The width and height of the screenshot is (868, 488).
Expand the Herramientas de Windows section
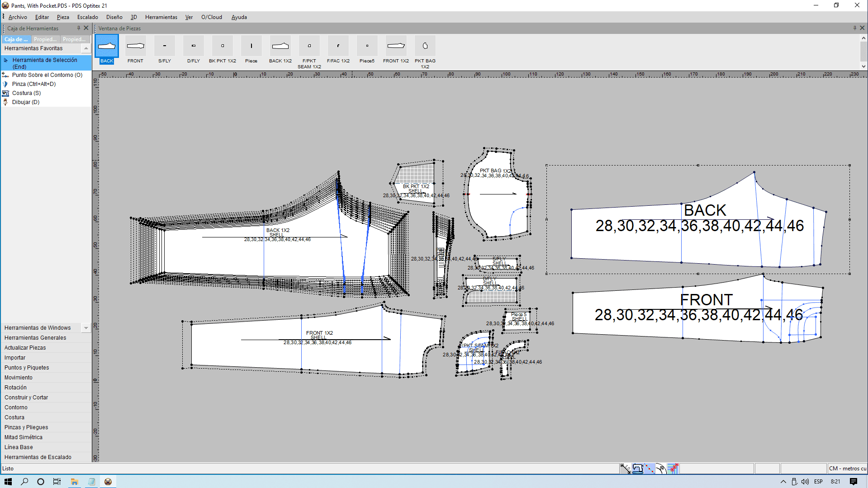click(x=85, y=328)
